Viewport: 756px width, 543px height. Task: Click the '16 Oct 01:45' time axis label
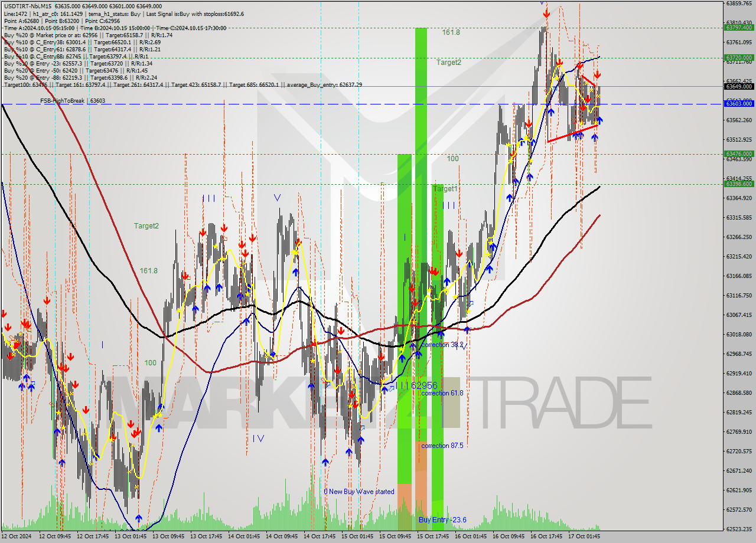point(470,537)
